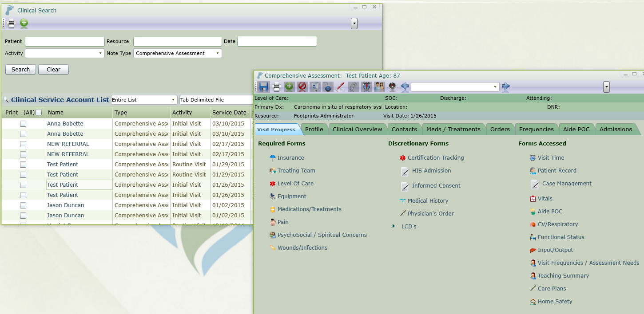Check the box beside Anna Bobette
The height and width of the screenshot is (314, 644).
click(x=23, y=123)
